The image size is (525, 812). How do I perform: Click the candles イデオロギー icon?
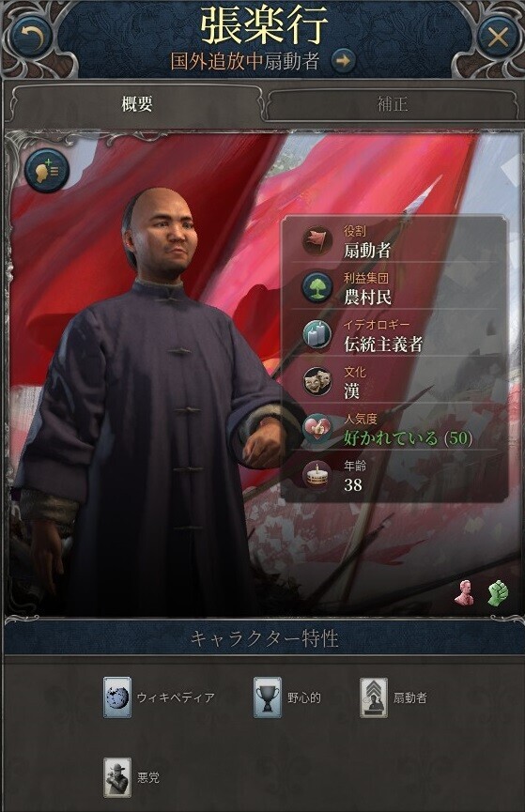pyautogui.click(x=317, y=334)
